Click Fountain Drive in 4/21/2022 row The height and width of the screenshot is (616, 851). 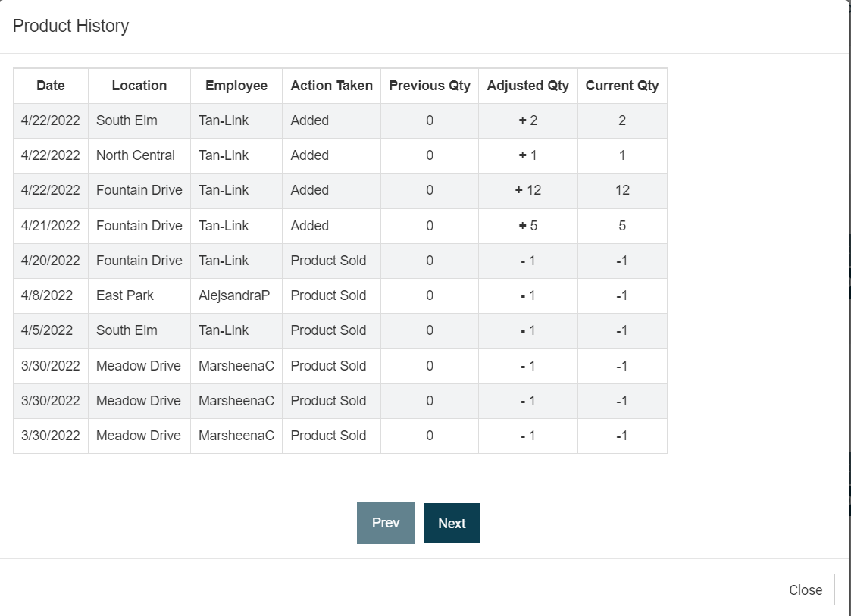(139, 226)
